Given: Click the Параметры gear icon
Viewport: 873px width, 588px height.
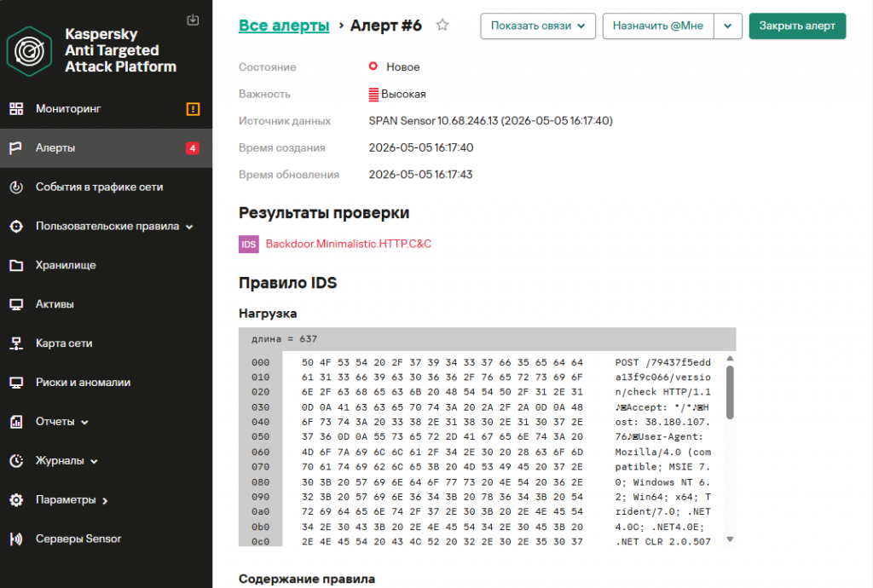Looking at the screenshot, I should [x=16, y=499].
